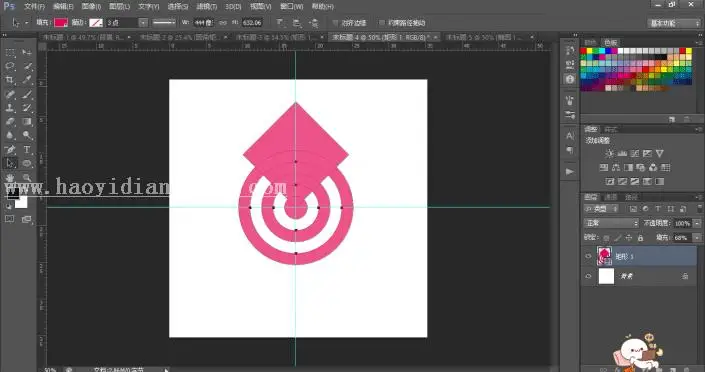Select the Spot Healing Brush tool
705x372 pixels.
pos(10,94)
